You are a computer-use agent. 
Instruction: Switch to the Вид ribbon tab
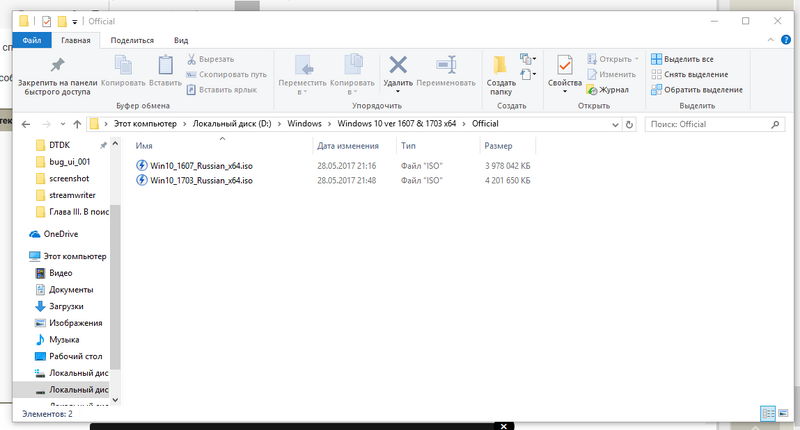point(181,40)
